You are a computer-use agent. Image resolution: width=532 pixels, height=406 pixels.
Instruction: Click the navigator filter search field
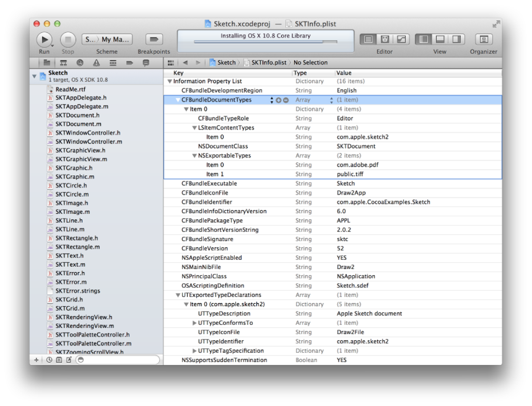click(118, 360)
